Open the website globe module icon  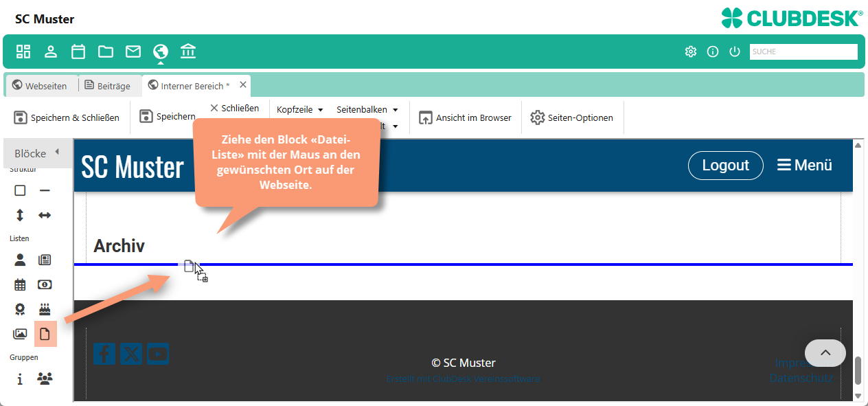coord(161,52)
